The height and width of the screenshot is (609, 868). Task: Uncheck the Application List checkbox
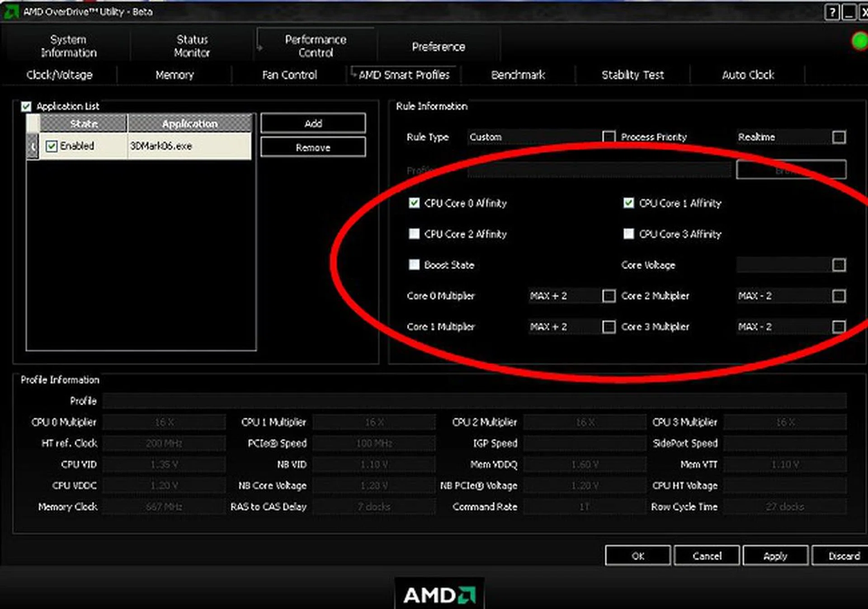[x=26, y=106]
